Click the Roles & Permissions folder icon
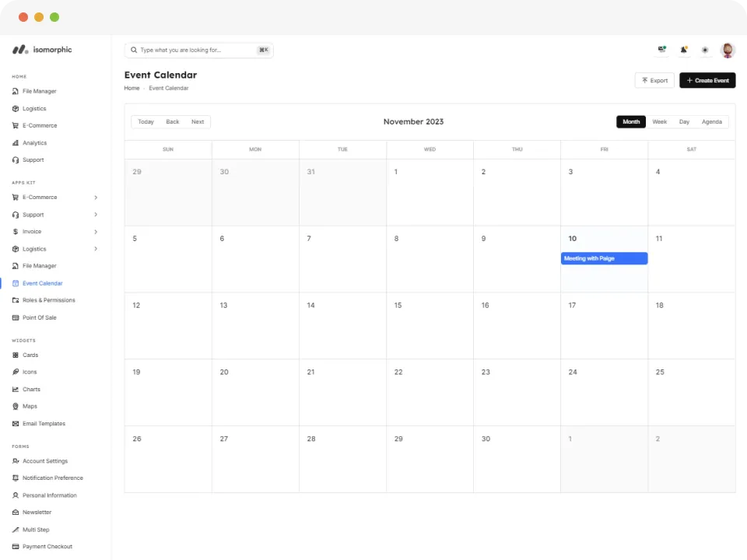Screen dimensions: 747x560 click(x=16, y=300)
